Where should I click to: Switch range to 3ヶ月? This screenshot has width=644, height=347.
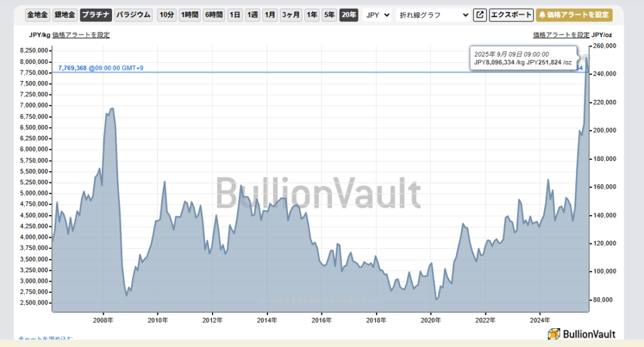pos(291,14)
